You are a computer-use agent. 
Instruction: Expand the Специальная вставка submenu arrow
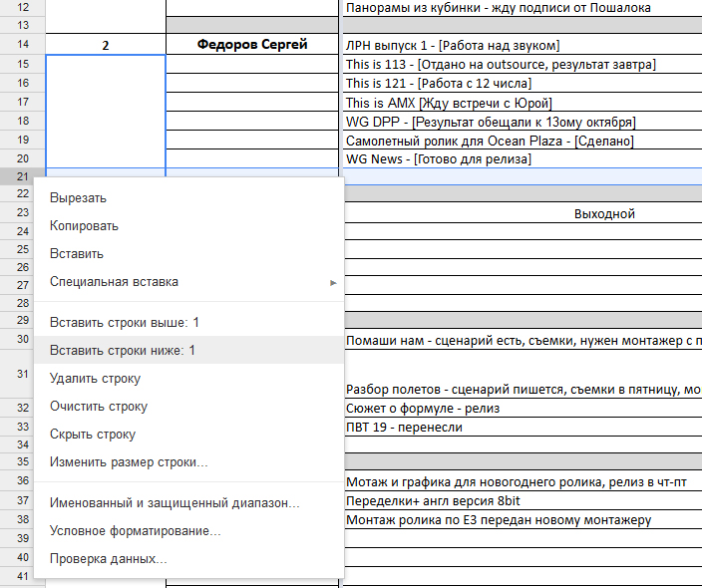coord(333,282)
